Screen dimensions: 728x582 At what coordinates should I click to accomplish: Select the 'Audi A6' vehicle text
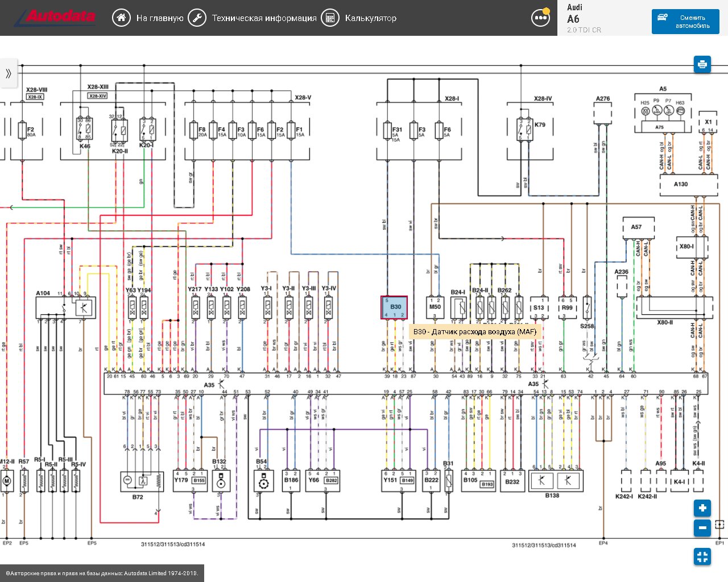coord(574,14)
